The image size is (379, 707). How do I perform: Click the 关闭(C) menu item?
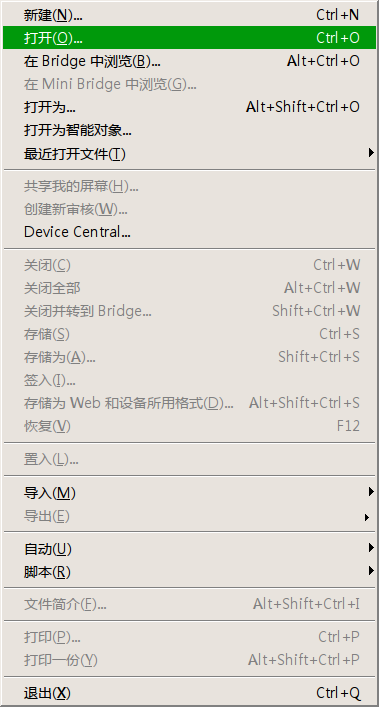pyautogui.click(x=189, y=265)
